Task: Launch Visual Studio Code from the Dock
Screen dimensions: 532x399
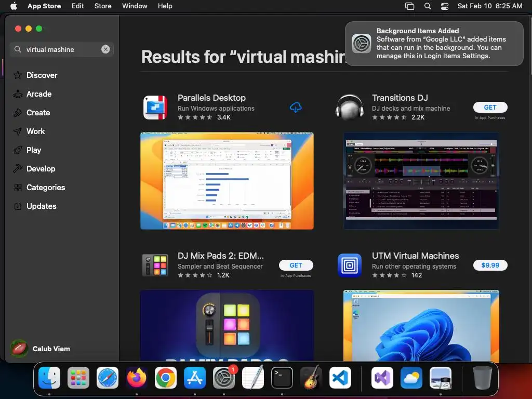Action: tap(340, 378)
